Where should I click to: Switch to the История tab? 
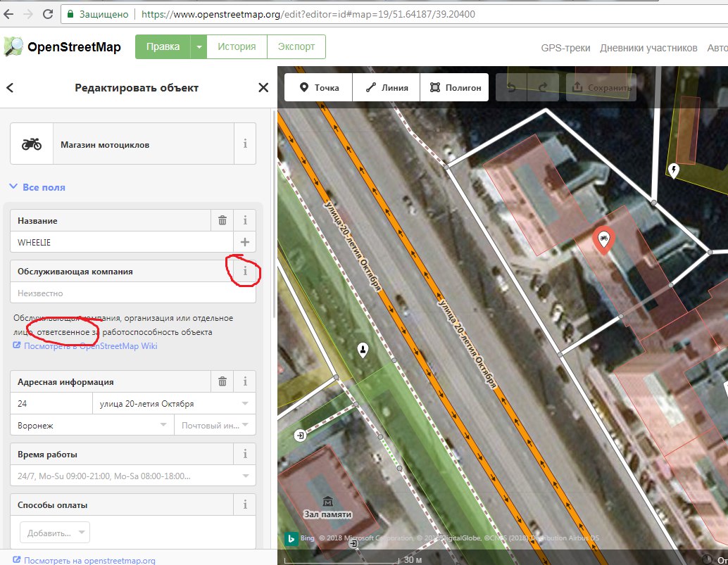click(x=237, y=47)
